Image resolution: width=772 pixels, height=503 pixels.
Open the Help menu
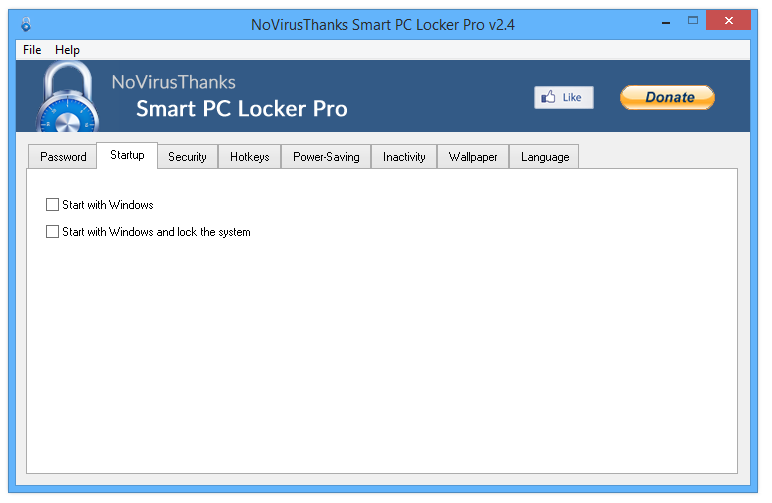point(67,50)
